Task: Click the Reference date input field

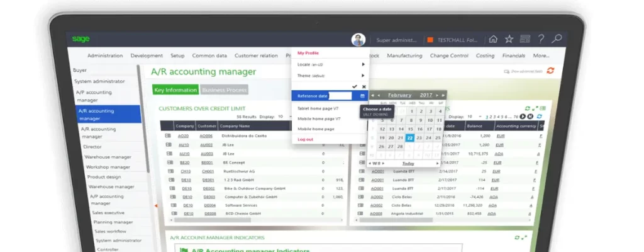Action: pyautogui.click(x=340, y=96)
